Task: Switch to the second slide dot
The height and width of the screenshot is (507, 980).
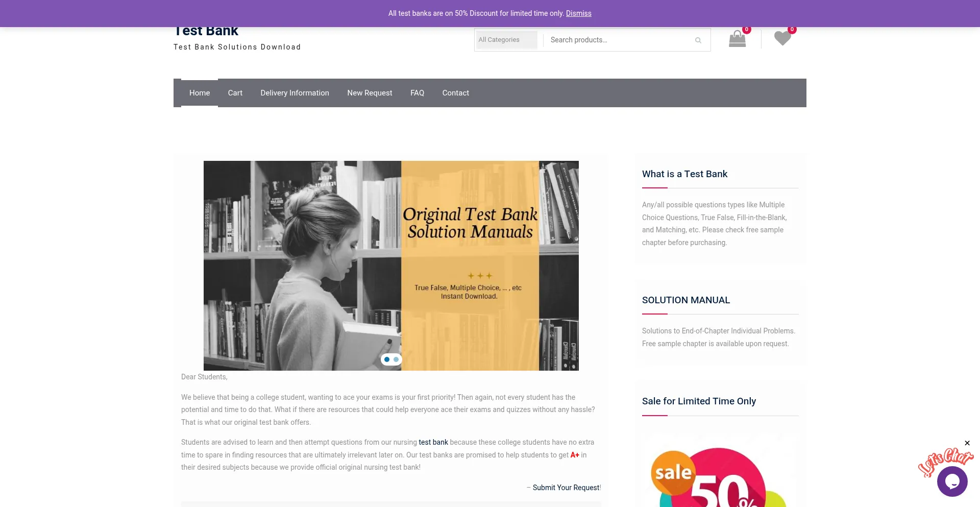Action: coord(396,359)
